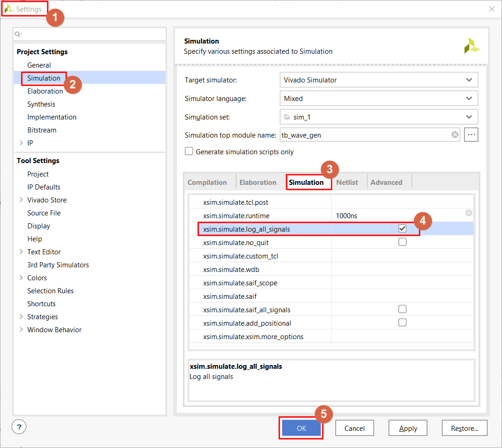Expand the Vivado Store node
This screenshot has width=502, height=448.
coord(21,200)
